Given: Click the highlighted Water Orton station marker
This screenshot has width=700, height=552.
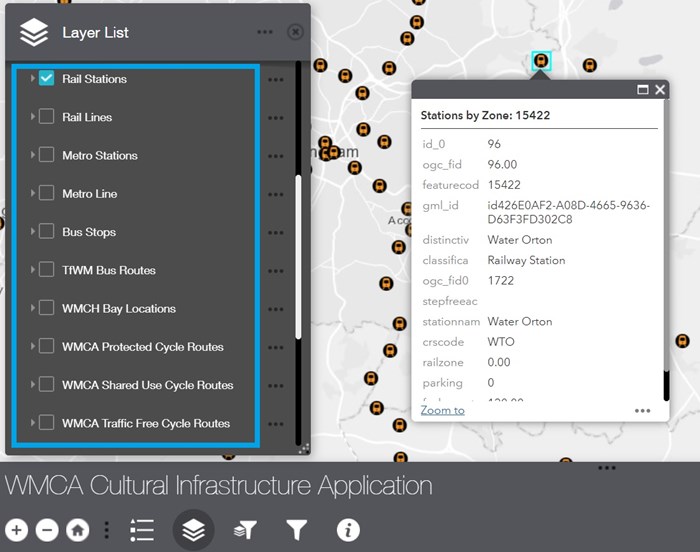Looking at the screenshot, I should click(x=540, y=61).
